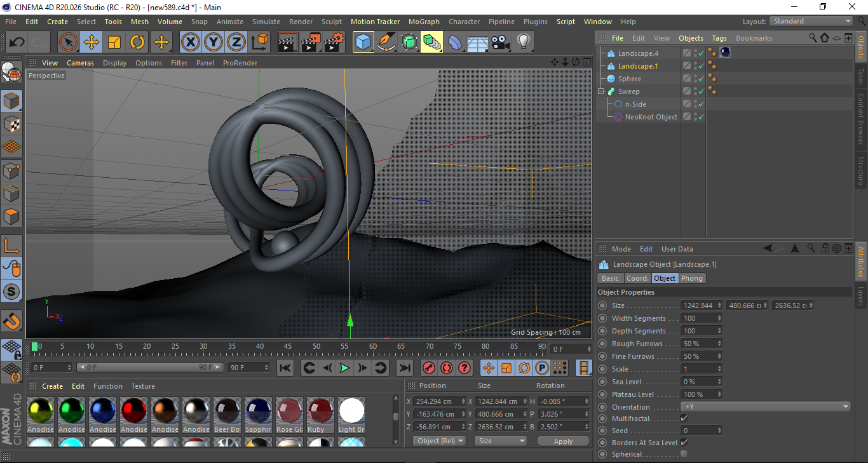Toggle Enable Snap magnet icon
Image resolution: width=868 pixels, height=463 pixels.
11,321
